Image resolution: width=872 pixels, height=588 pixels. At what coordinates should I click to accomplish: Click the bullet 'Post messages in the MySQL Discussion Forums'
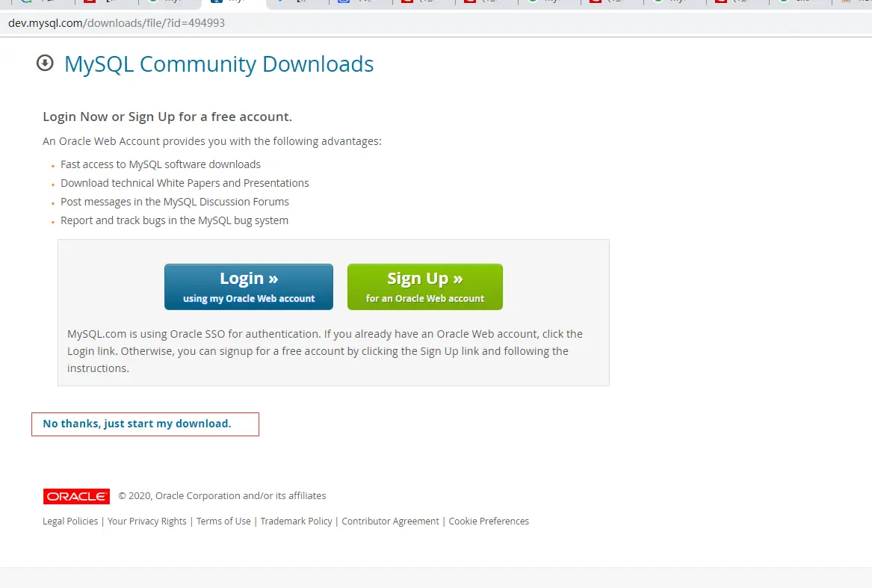pyautogui.click(x=175, y=202)
